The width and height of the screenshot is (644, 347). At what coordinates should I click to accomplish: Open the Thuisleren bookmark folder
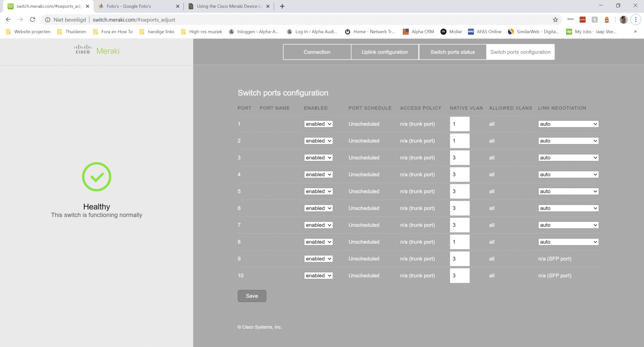pos(72,31)
